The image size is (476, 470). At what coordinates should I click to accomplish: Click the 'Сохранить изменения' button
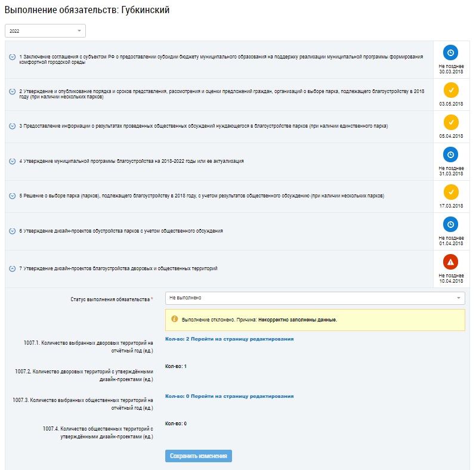[x=199, y=456]
